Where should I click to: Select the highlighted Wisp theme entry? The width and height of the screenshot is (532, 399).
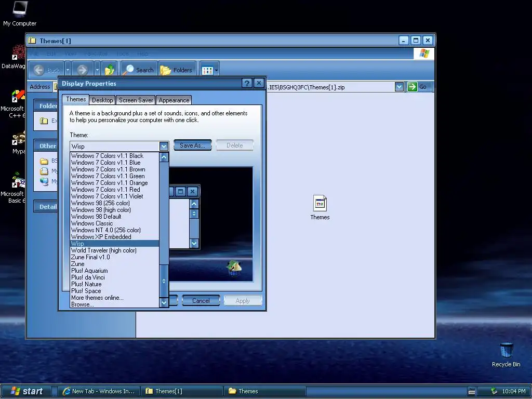(x=114, y=244)
